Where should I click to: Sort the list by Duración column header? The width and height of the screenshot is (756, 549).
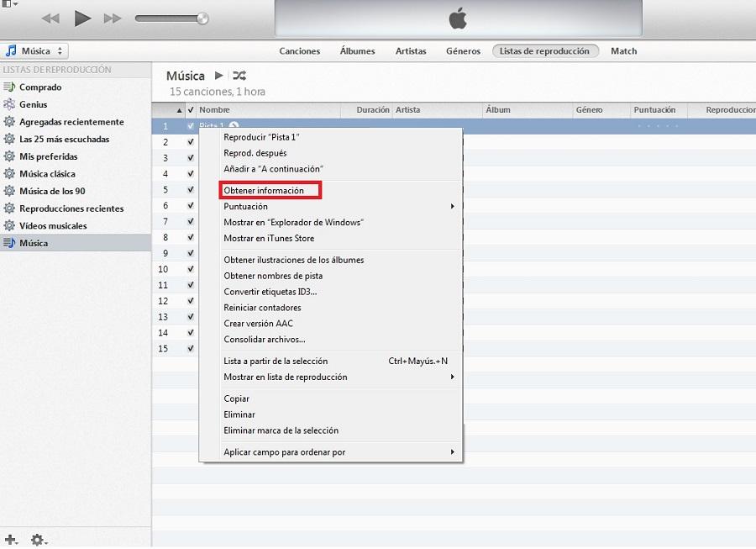[x=372, y=110]
